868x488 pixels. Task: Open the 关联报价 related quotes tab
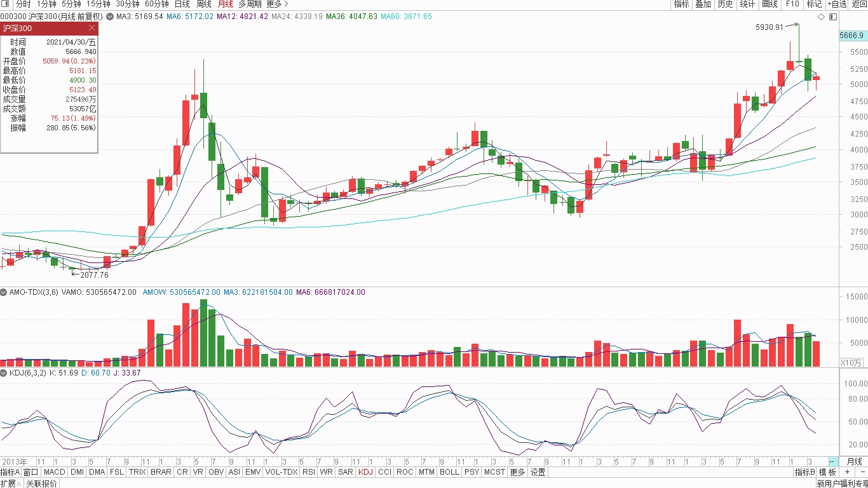click(x=42, y=484)
